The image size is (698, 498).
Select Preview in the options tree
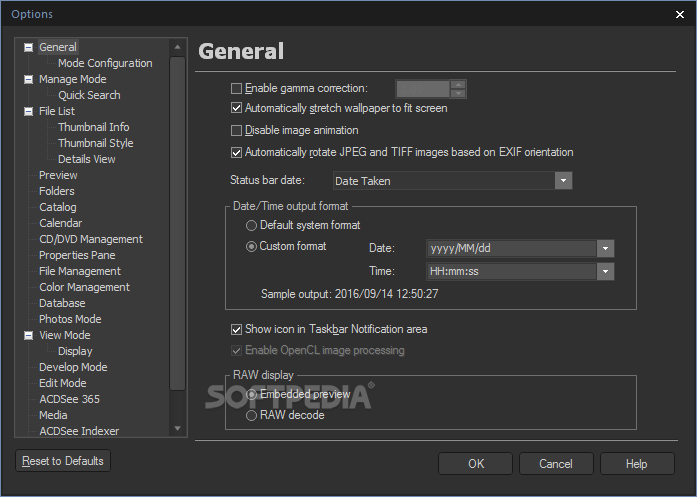(x=58, y=175)
